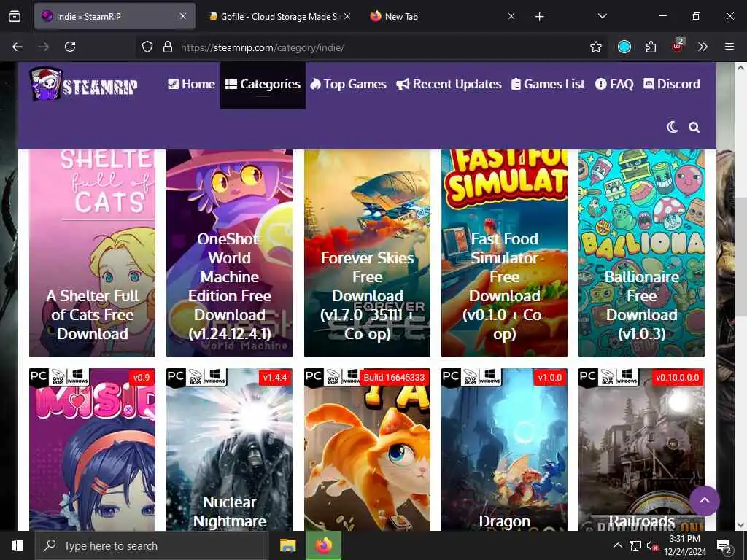Open OneShot World Machine Edition download
Image resolution: width=747 pixels, height=560 pixels.
pos(229,253)
